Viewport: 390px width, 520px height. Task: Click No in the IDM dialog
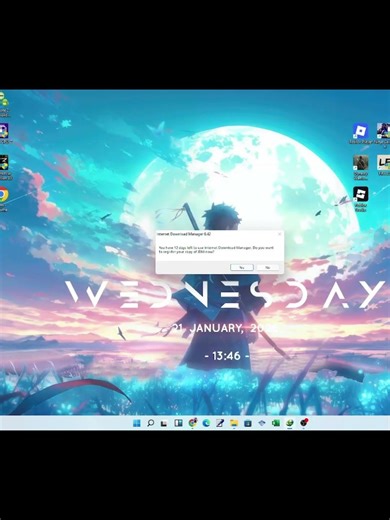click(268, 267)
